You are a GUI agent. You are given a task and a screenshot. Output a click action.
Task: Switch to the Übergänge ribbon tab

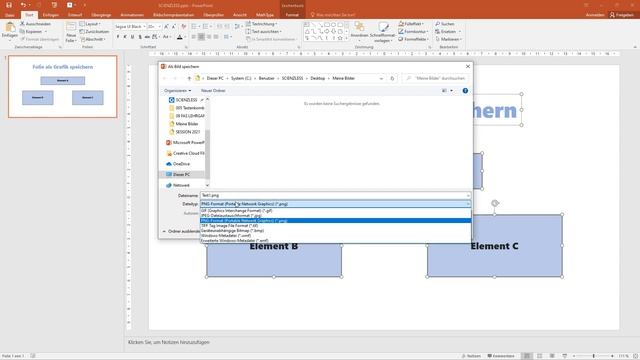(101, 15)
